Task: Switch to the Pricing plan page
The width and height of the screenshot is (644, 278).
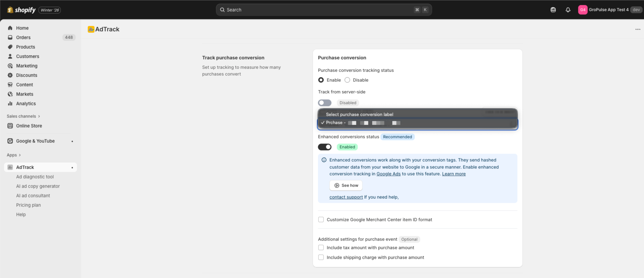Action: (28, 205)
